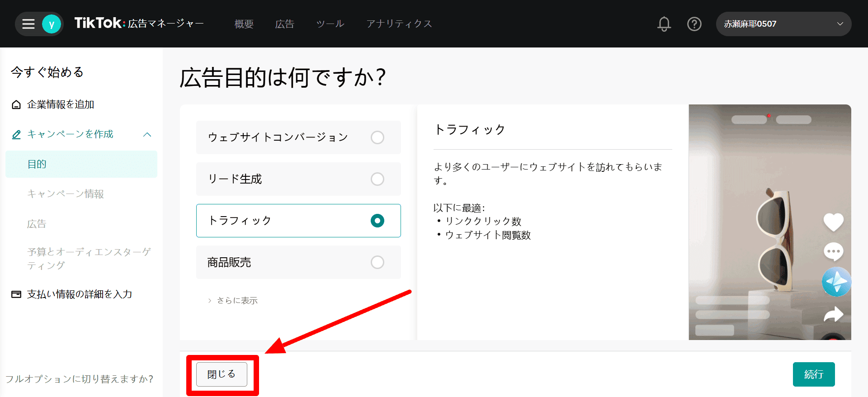Screen dimensions: 868x397
Task: Click the TikTok 広告マネージャー logo
Action: (139, 23)
